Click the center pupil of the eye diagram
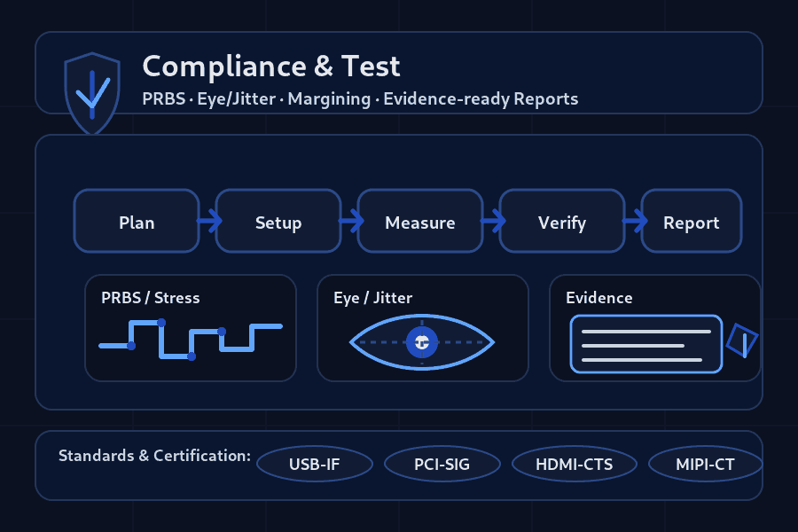Screen dimensions: 798x532 [422, 342]
